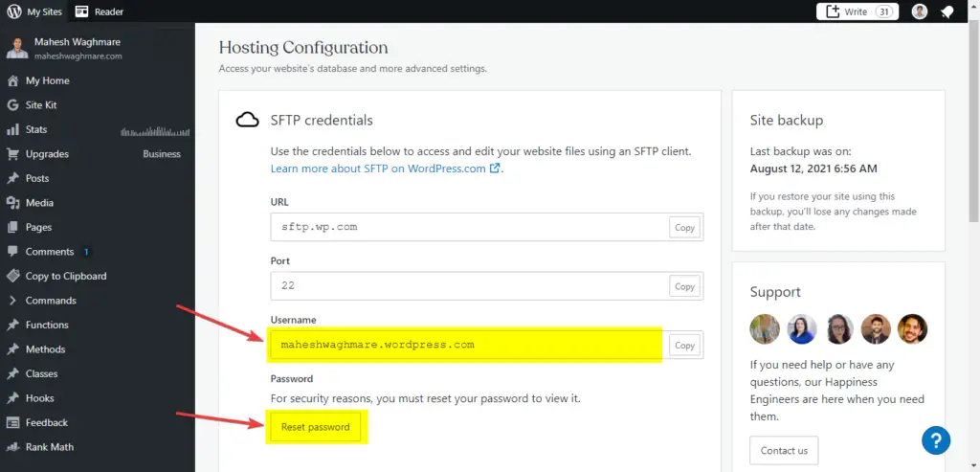Open the blue help question mark icon
The image size is (980, 472).
[x=936, y=440]
